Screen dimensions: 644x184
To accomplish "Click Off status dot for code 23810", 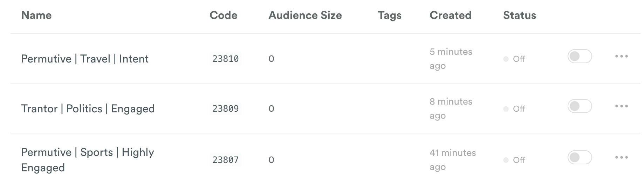I will pos(506,59).
